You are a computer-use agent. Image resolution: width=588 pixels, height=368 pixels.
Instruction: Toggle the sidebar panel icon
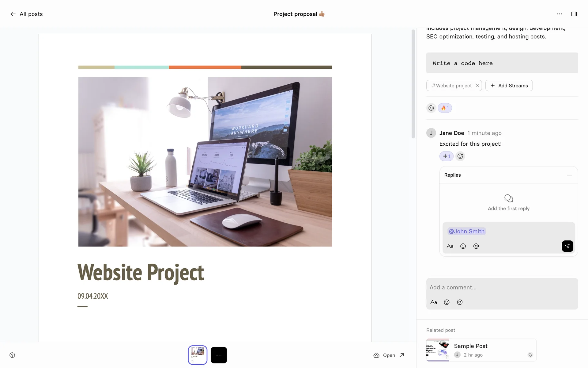tap(574, 14)
